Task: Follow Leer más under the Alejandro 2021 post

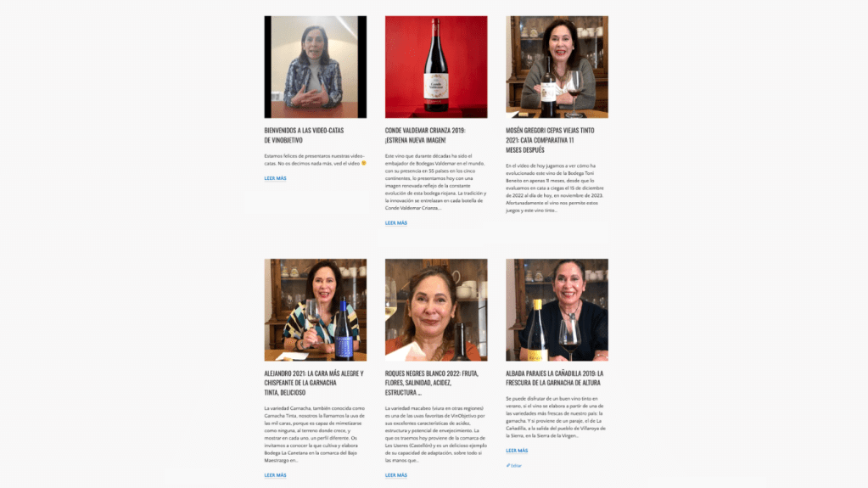Action: pos(275,475)
